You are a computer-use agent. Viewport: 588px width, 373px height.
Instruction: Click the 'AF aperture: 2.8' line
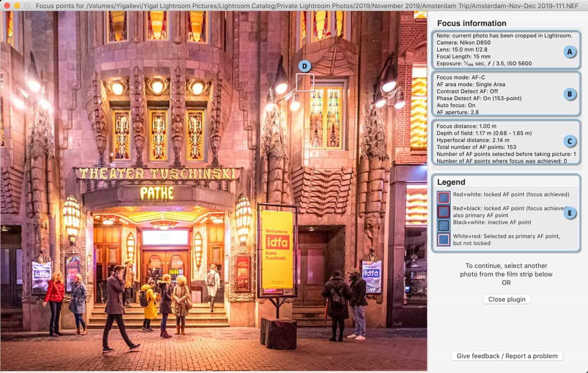458,112
